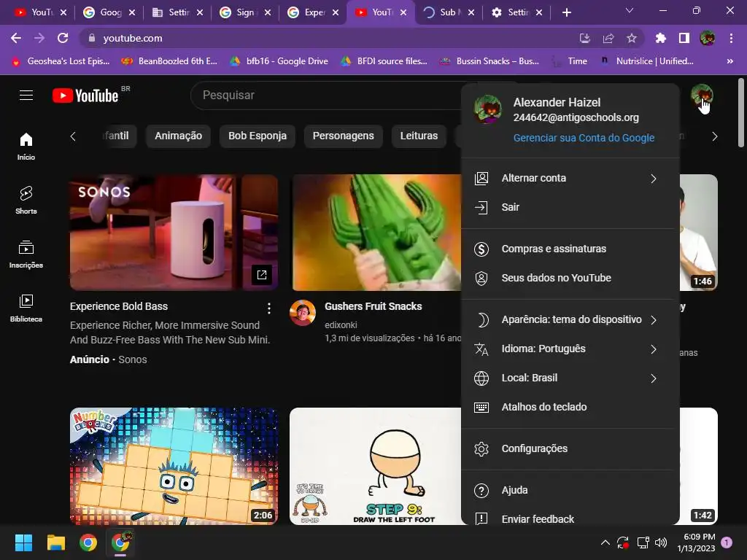Share this page via address bar icon
The width and height of the screenshot is (747, 560).
[x=608, y=38]
